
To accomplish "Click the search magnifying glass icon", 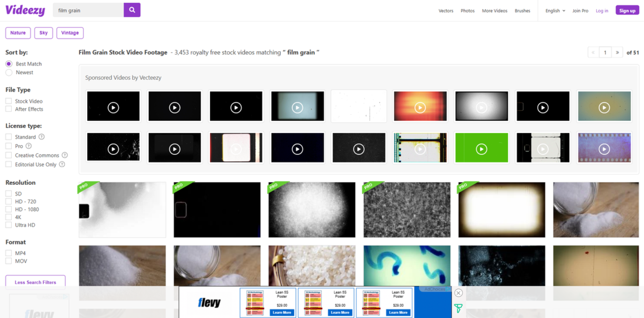I will pyautogui.click(x=132, y=10).
